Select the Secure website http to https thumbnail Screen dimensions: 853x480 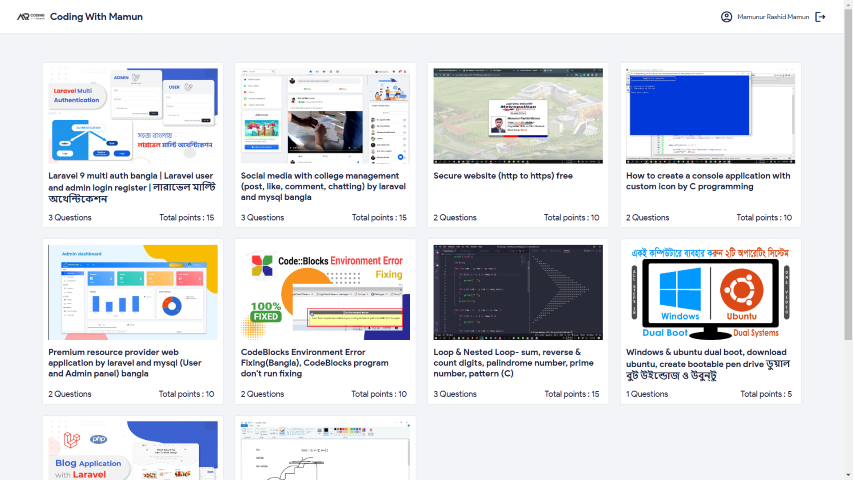pyautogui.click(x=518, y=116)
